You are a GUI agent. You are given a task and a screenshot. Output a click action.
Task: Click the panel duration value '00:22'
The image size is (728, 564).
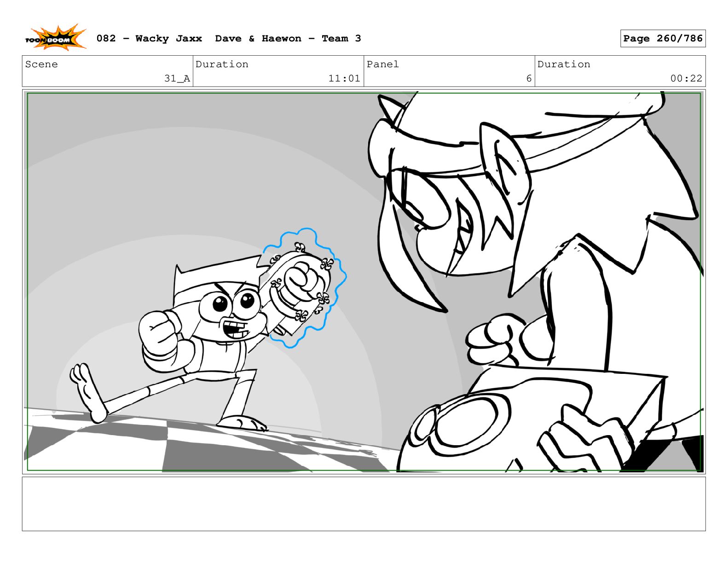click(686, 79)
